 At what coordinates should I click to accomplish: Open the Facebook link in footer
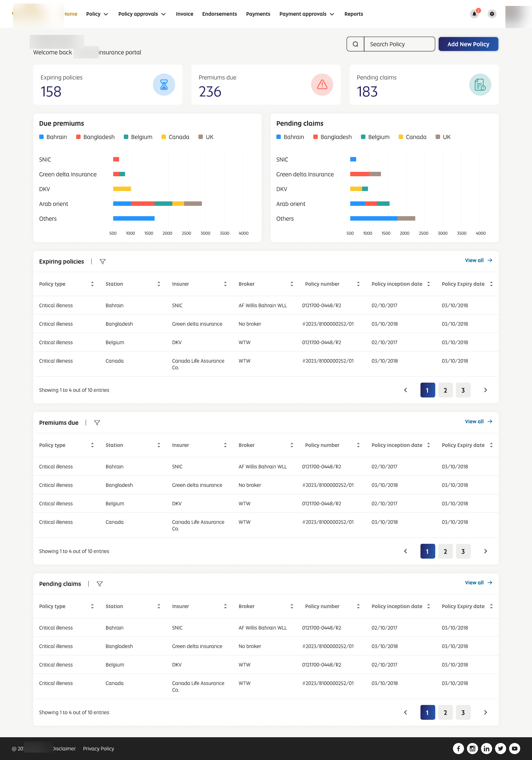[x=458, y=748]
